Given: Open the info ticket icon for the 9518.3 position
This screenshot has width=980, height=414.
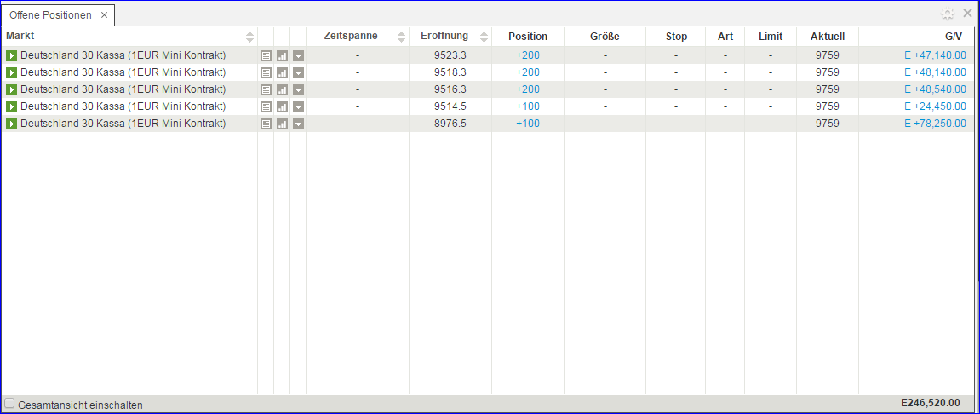Looking at the screenshot, I should (266, 72).
